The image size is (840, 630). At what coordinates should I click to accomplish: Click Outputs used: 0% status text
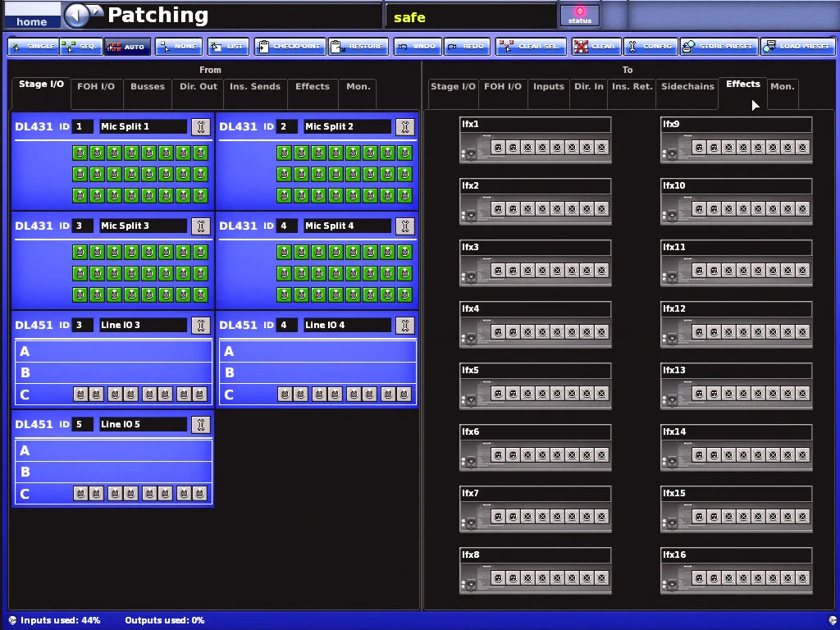(x=164, y=620)
